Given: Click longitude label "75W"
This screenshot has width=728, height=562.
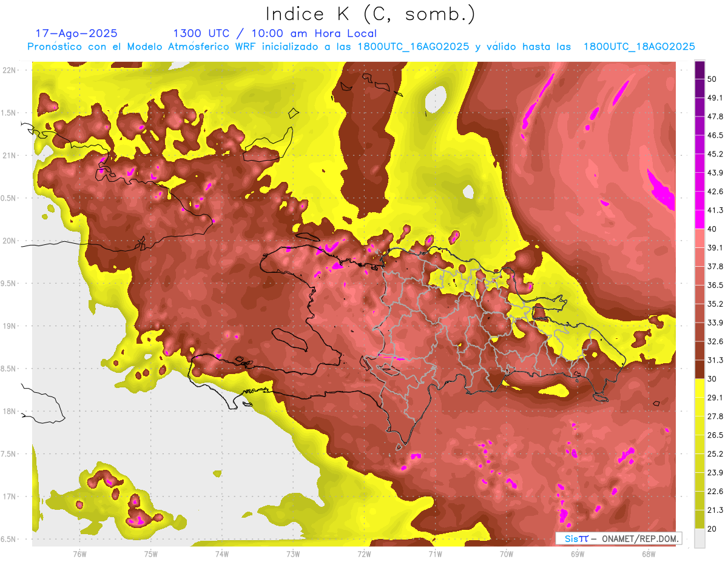Looking at the screenshot, I should pyautogui.click(x=150, y=554).
